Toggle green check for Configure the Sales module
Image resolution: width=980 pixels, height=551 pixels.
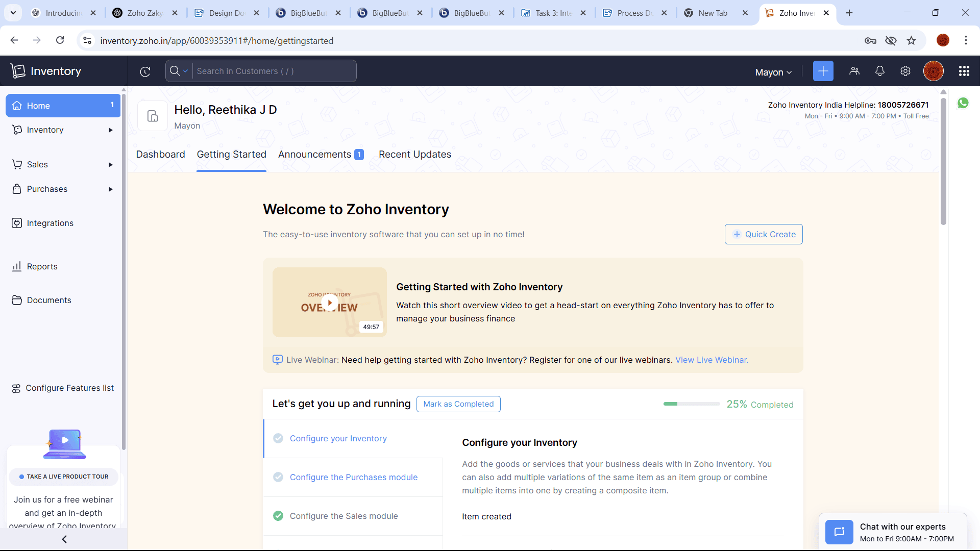pyautogui.click(x=278, y=516)
